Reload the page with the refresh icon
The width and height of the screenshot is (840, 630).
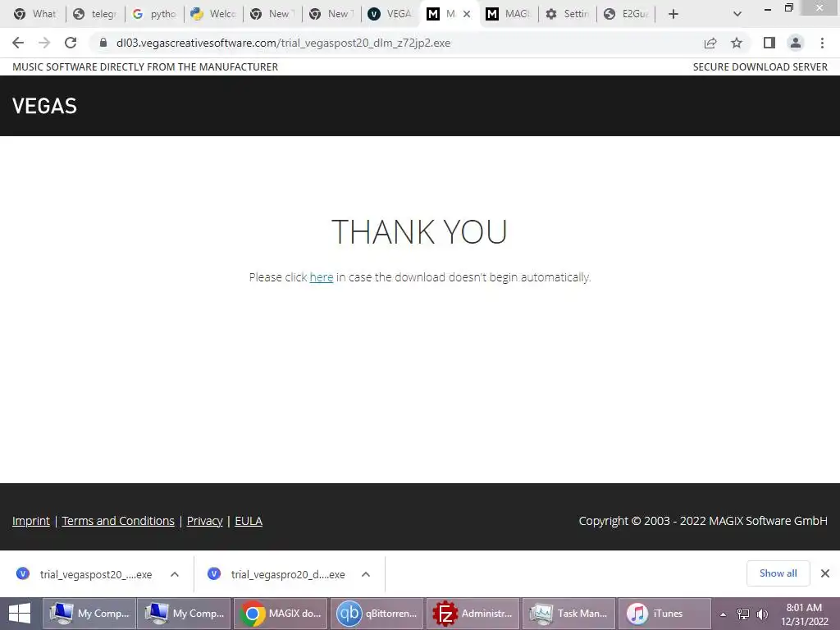[71, 43]
